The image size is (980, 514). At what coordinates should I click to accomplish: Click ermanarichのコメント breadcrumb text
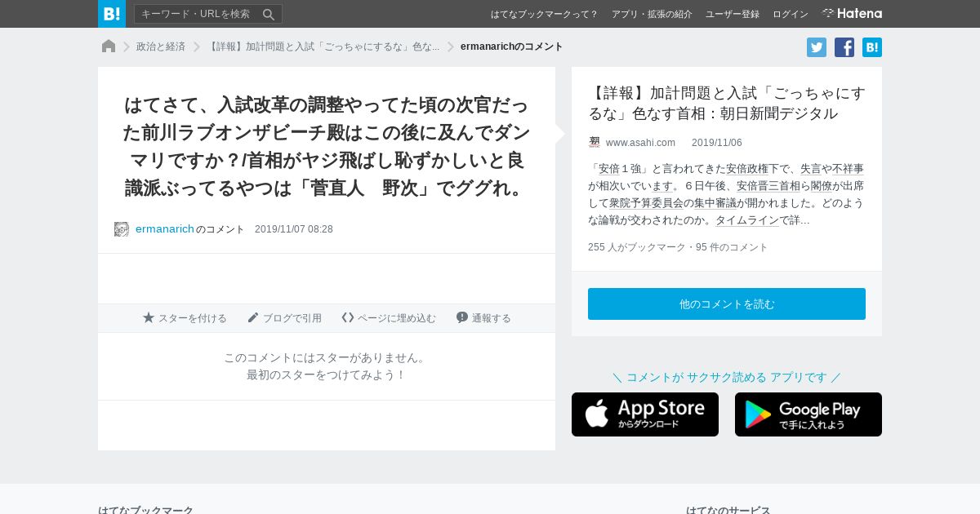tap(512, 47)
